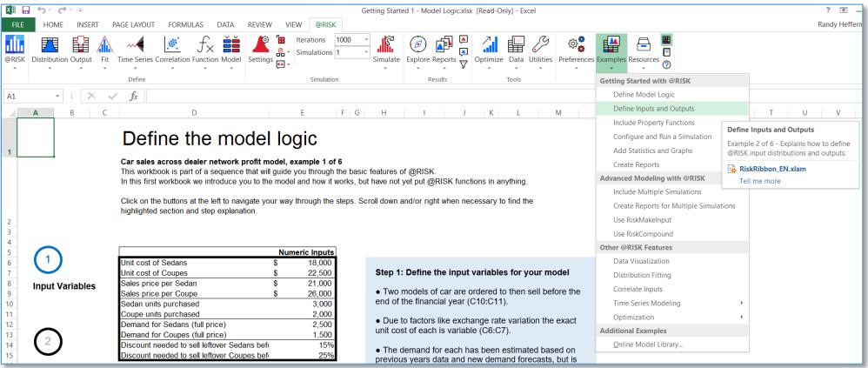
Task: Click the filter funnel icon in Results
Action: pos(464,64)
